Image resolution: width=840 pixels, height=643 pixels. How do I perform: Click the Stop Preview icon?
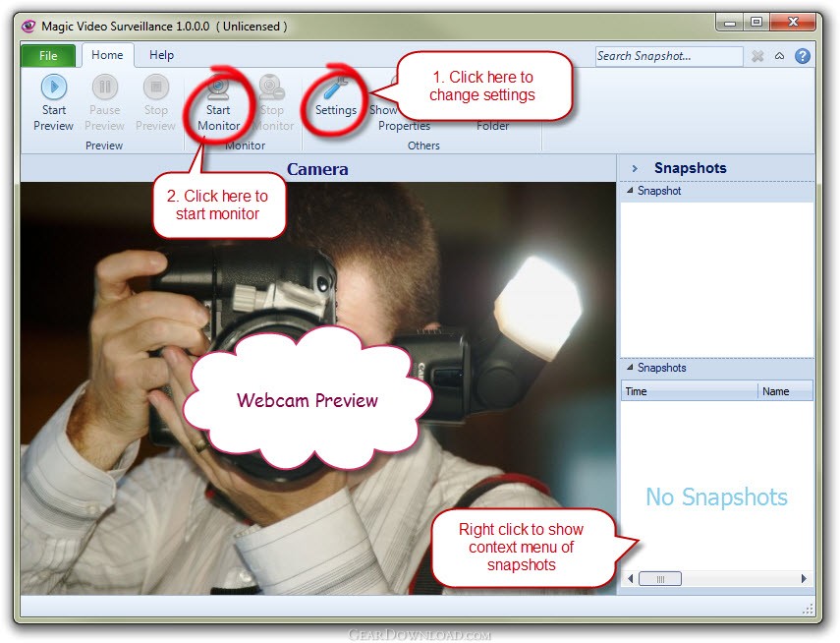click(156, 87)
